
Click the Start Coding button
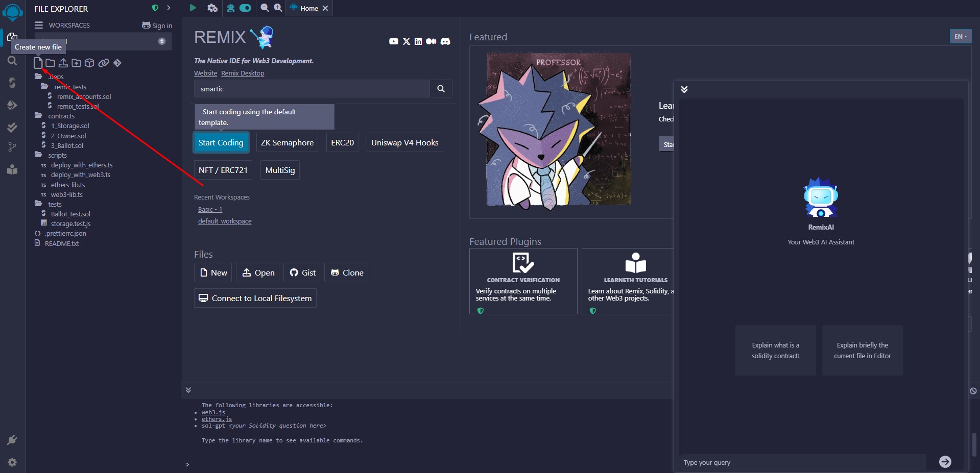pos(221,143)
